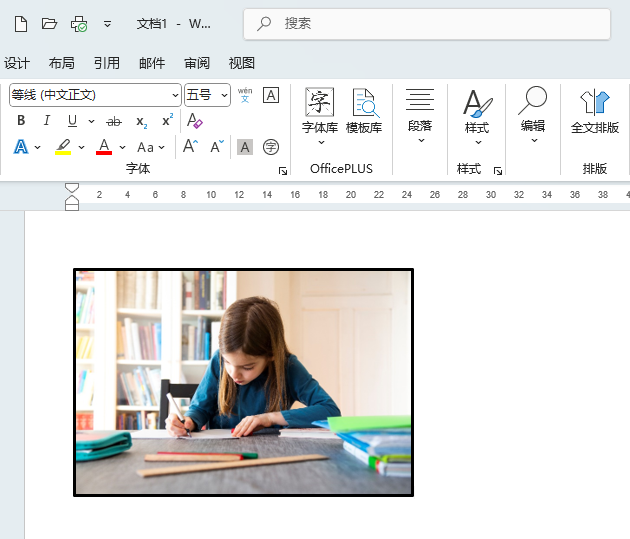Open the 样式 styles pane launcher
Screen dimensions: 630x539
(498, 172)
